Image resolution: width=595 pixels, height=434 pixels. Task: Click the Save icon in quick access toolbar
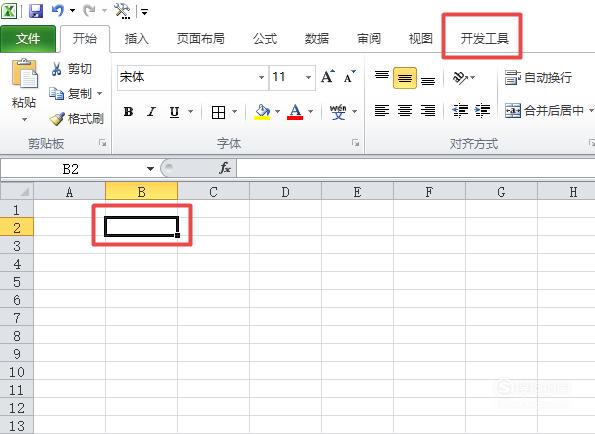(36, 11)
